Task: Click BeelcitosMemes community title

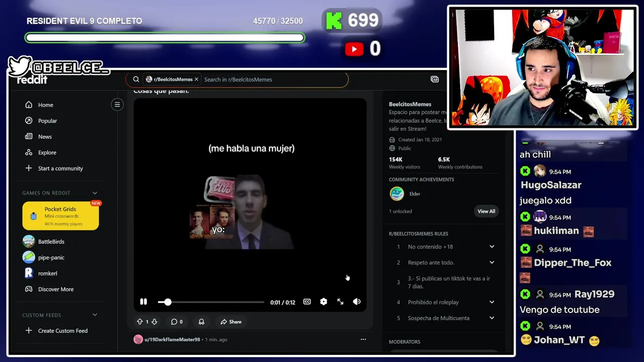Action: pyautogui.click(x=410, y=104)
